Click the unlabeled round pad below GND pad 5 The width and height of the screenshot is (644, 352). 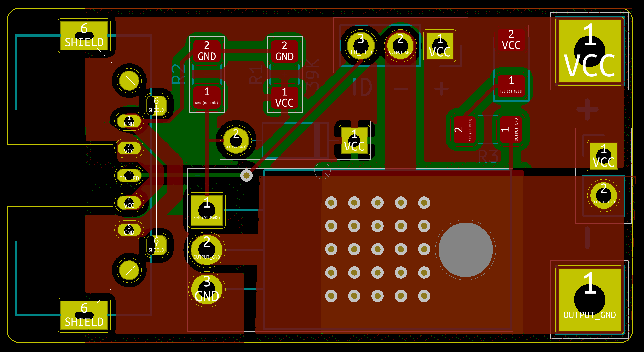click(129, 270)
